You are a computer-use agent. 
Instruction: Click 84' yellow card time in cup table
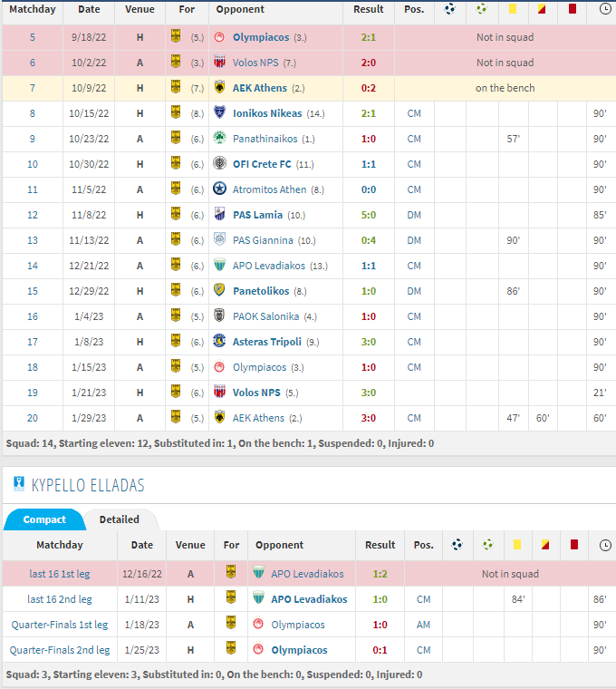click(x=518, y=599)
